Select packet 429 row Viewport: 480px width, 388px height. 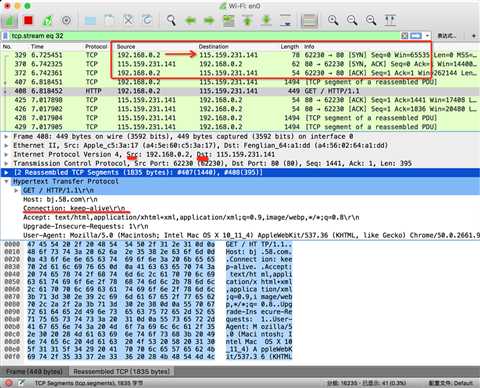point(240,127)
